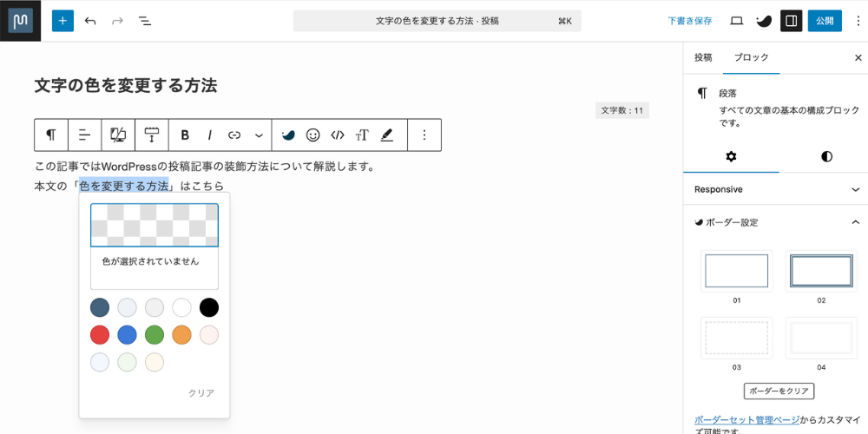The height and width of the screenshot is (434, 868).
Task: Apply italic formatting to selected text
Action: (x=209, y=135)
